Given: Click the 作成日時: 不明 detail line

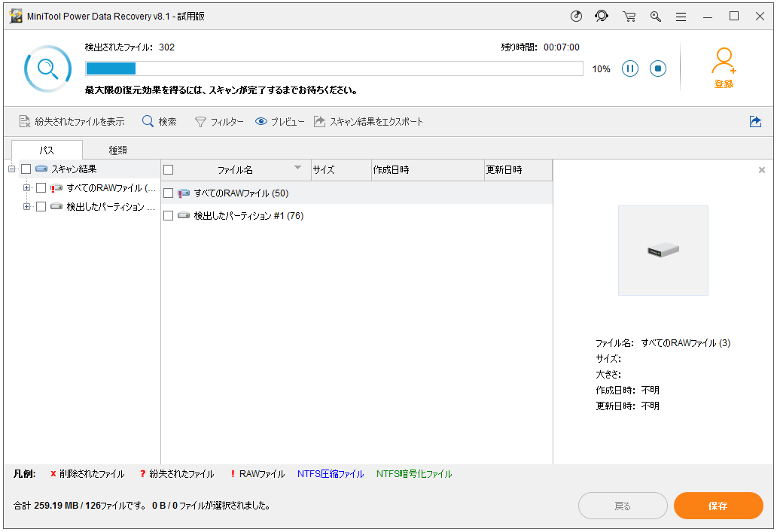Looking at the screenshot, I should (627, 391).
